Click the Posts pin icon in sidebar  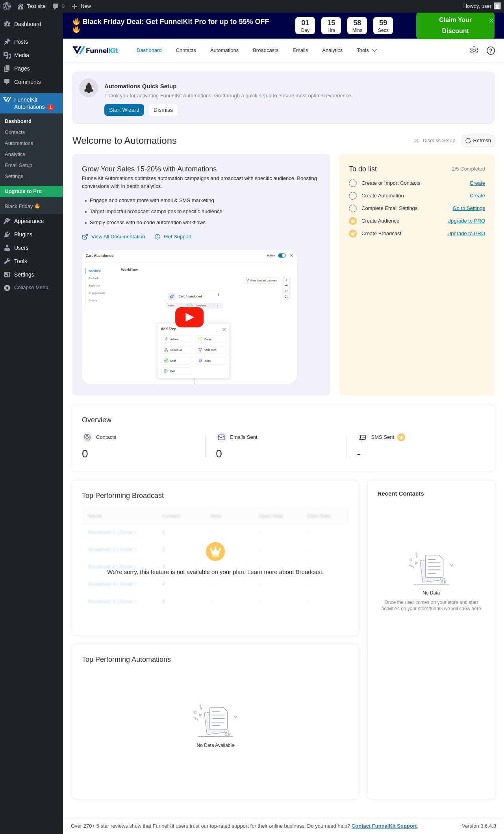[7, 42]
